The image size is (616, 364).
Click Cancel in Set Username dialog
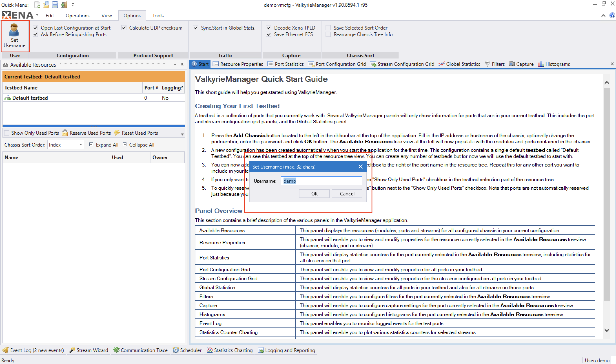pyautogui.click(x=347, y=194)
